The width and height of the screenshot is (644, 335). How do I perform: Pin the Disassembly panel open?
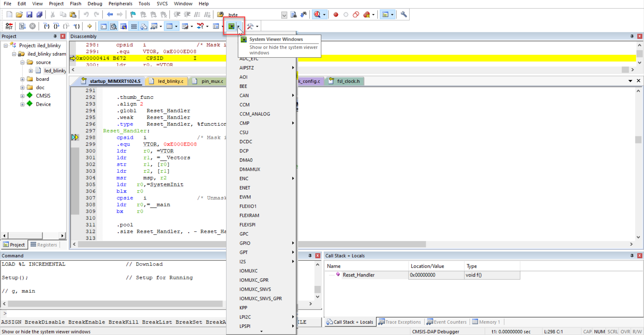pyautogui.click(x=632, y=36)
